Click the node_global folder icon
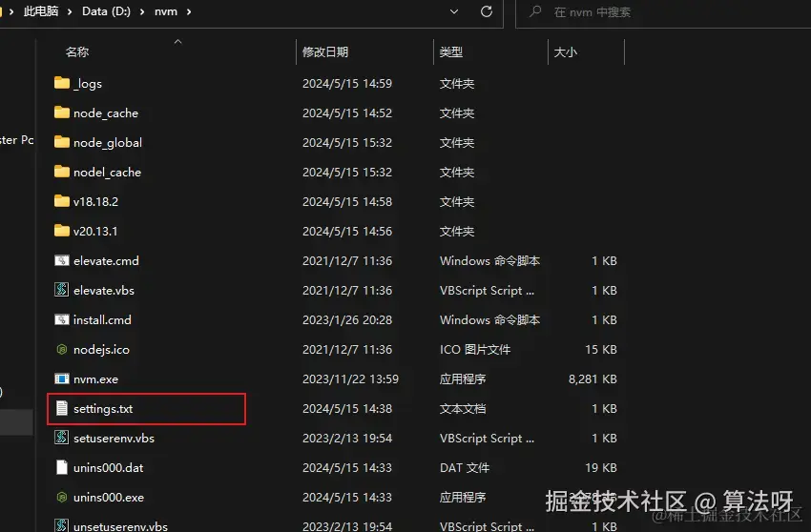Viewport: 811px width, 532px height. tap(62, 142)
